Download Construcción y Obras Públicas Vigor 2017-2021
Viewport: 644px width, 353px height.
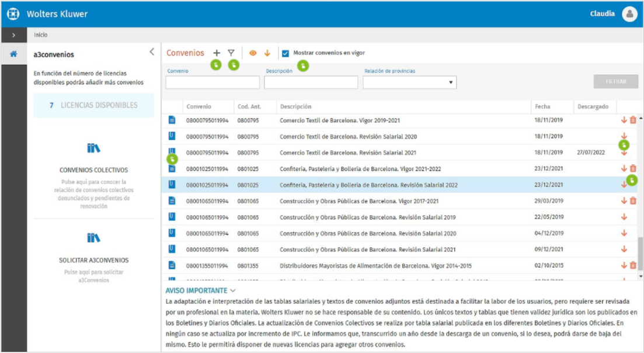point(624,201)
